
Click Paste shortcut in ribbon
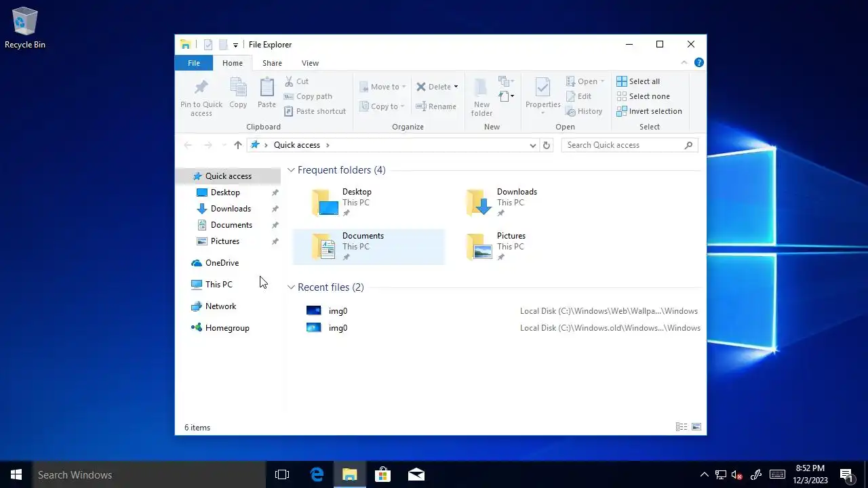click(315, 111)
